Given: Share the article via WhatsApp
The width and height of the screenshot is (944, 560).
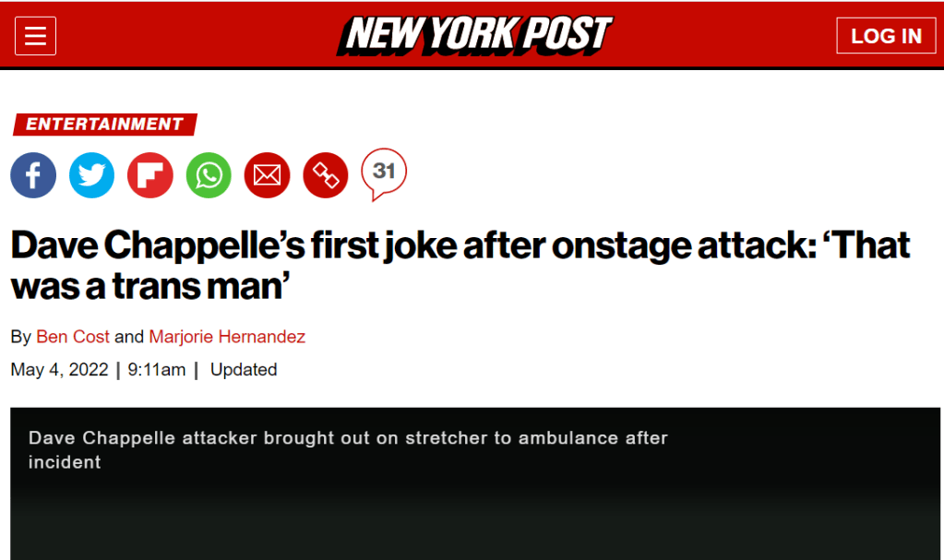Looking at the screenshot, I should tap(209, 175).
